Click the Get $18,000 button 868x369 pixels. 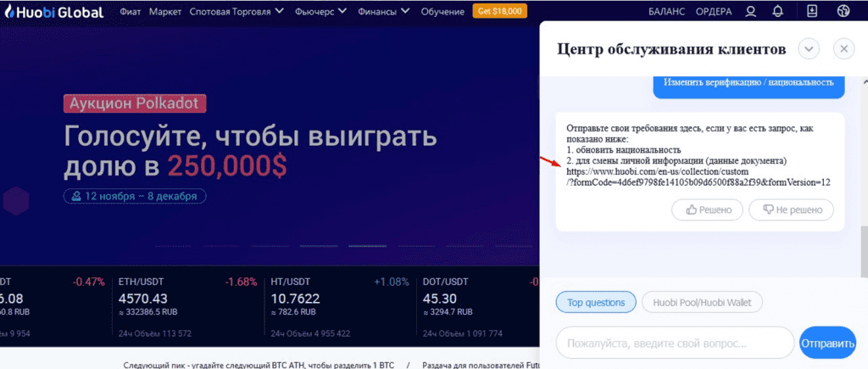tap(500, 10)
